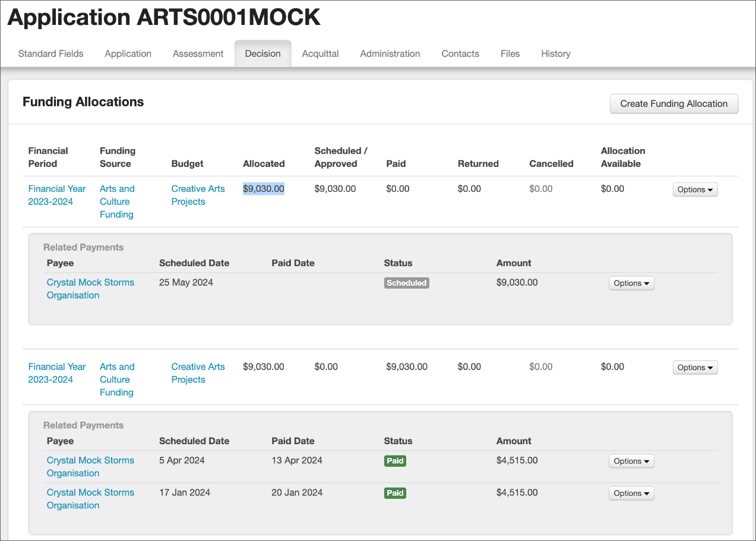Expand Options for the Scheduled payment

coord(631,283)
